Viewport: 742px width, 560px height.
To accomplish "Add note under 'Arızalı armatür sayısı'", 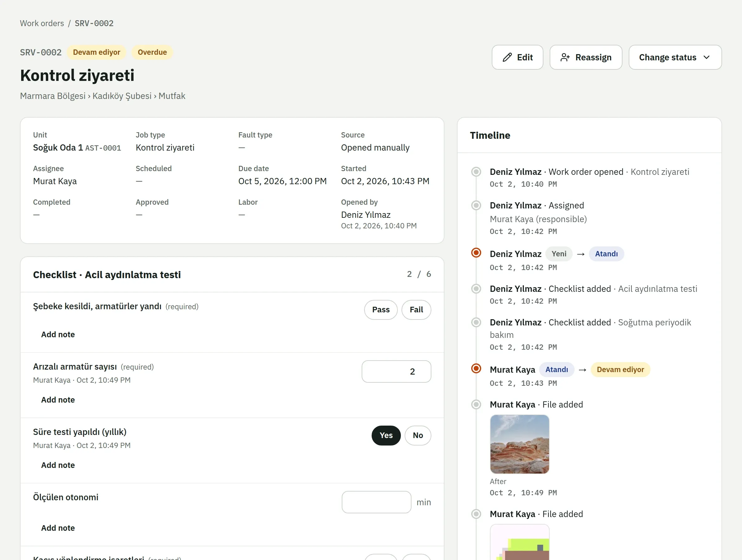I will click(x=58, y=400).
